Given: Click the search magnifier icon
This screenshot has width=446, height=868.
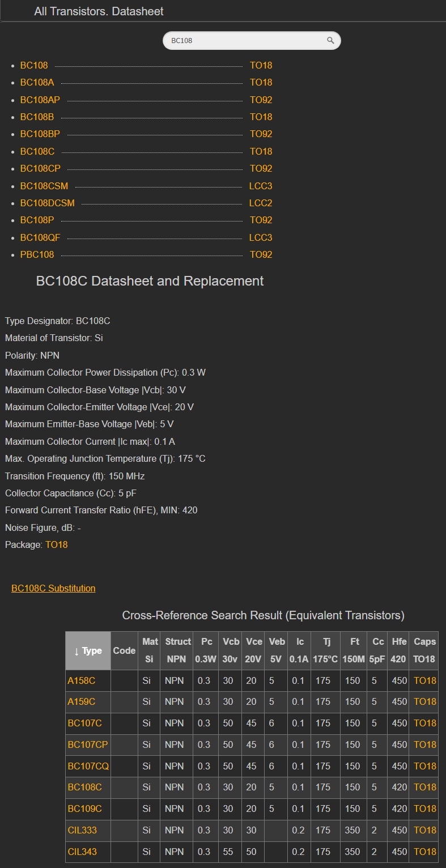Looking at the screenshot, I should pyautogui.click(x=330, y=41).
